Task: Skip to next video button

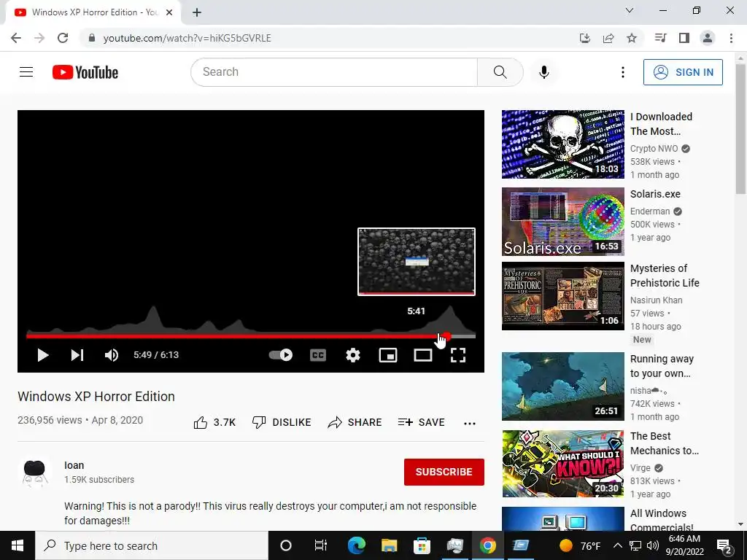Action: tap(77, 355)
